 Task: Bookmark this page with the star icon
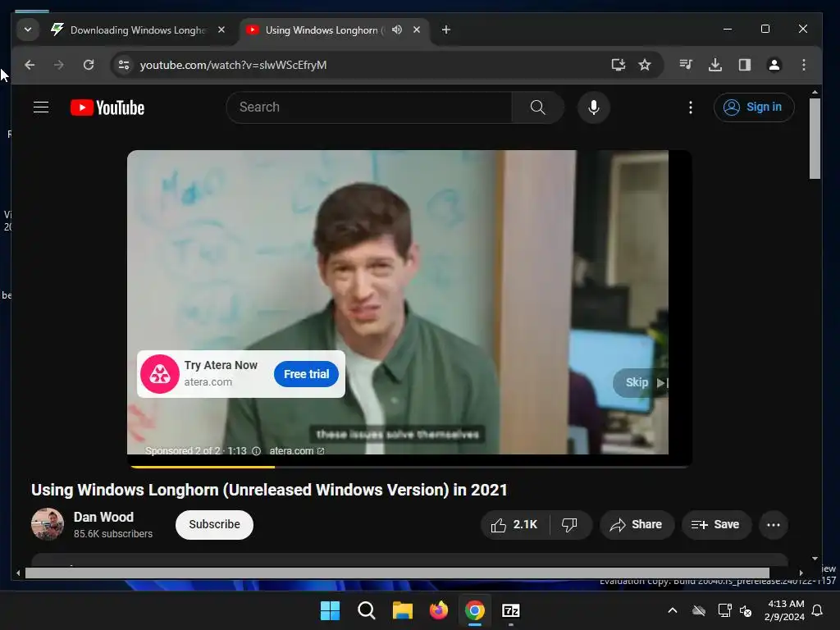point(645,65)
